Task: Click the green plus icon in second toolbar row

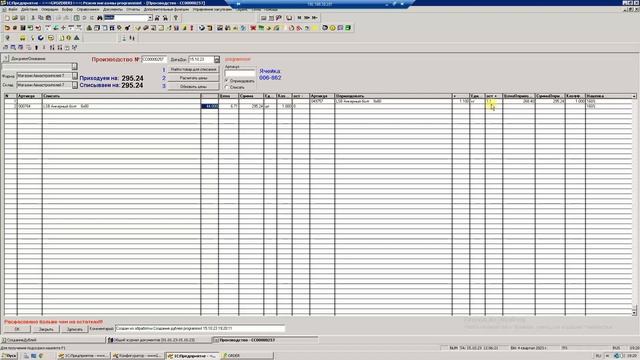Action: [x=63, y=28]
